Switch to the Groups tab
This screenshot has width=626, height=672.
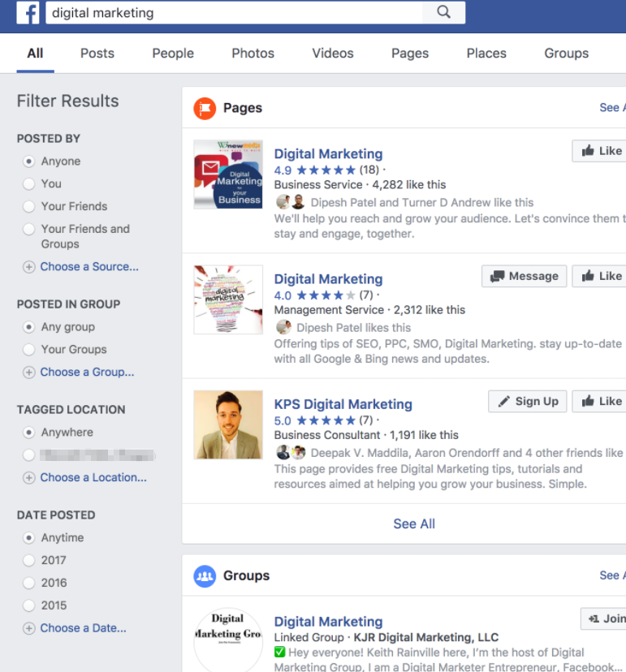click(567, 53)
